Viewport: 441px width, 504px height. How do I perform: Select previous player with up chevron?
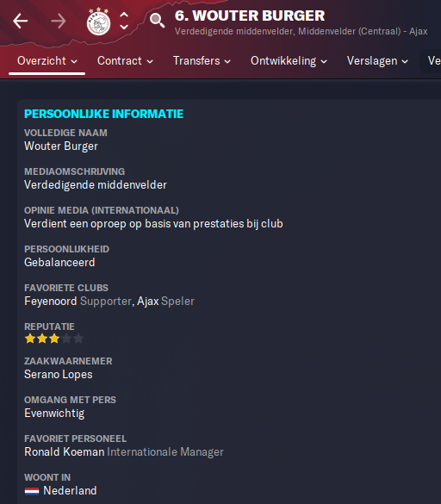pyautogui.click(x=124, y=15)
